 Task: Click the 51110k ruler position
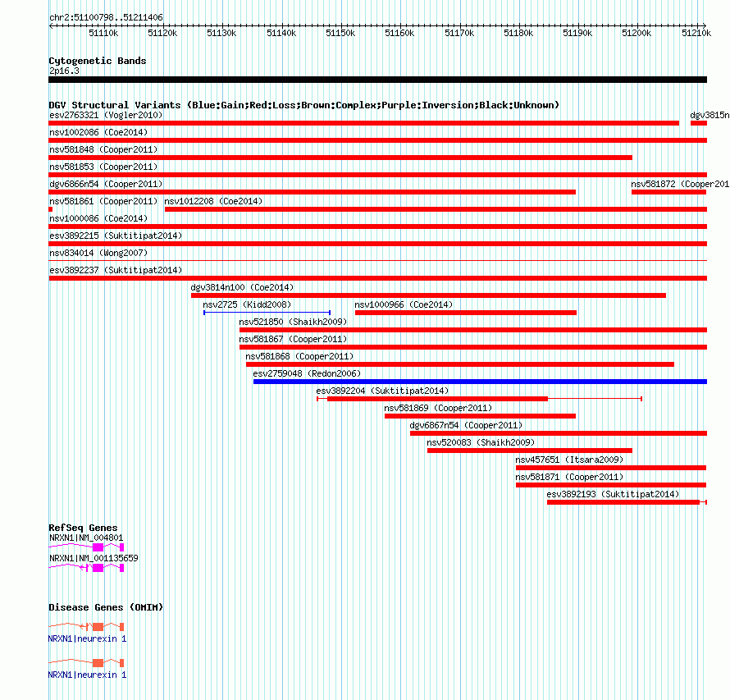104,33
